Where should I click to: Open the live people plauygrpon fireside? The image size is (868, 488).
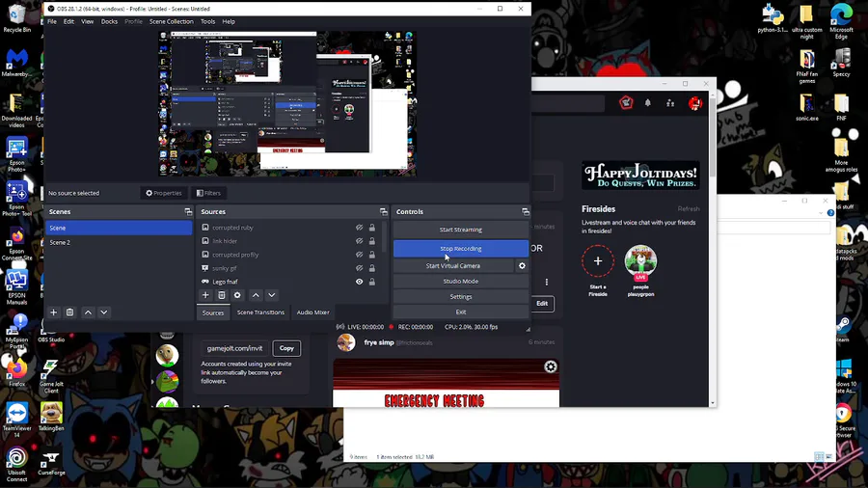tap(640, 261)
